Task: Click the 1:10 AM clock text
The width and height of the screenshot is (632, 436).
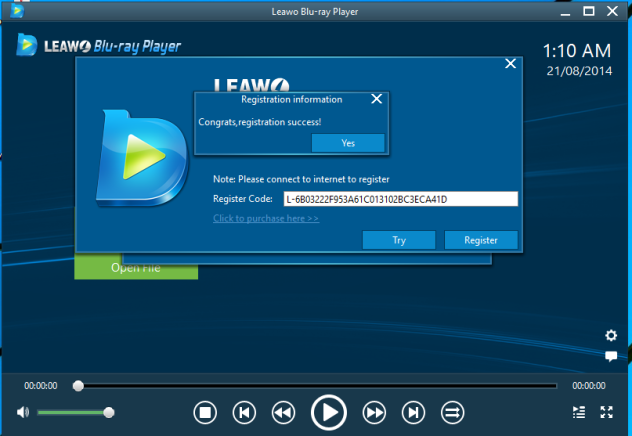Action: [x=577, y=51]
